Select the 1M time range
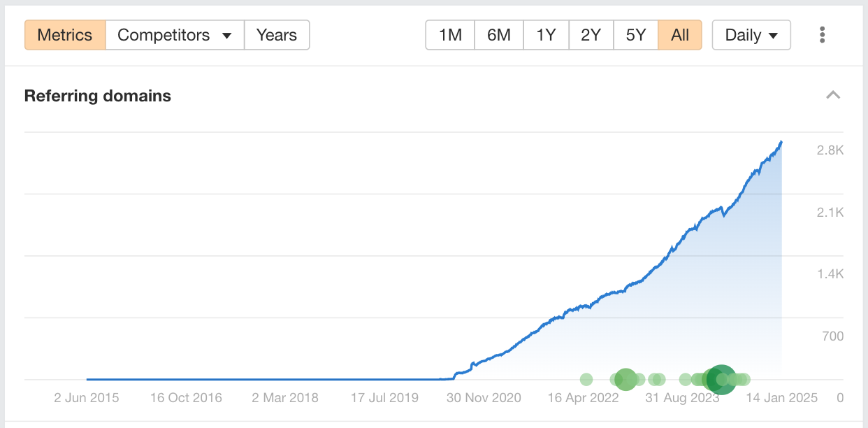 (450, 35)
